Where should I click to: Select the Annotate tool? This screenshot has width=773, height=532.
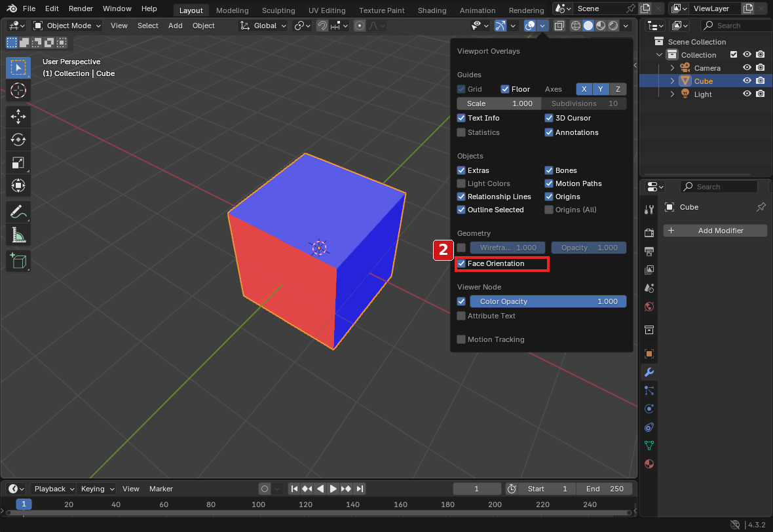click(x=18, y=212)
